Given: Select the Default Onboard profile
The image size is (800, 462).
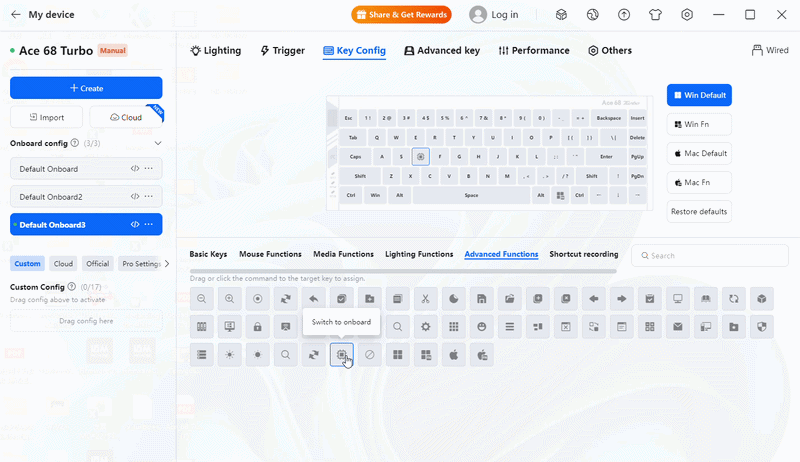Looking at the screenshot, I should click(86, 168).
